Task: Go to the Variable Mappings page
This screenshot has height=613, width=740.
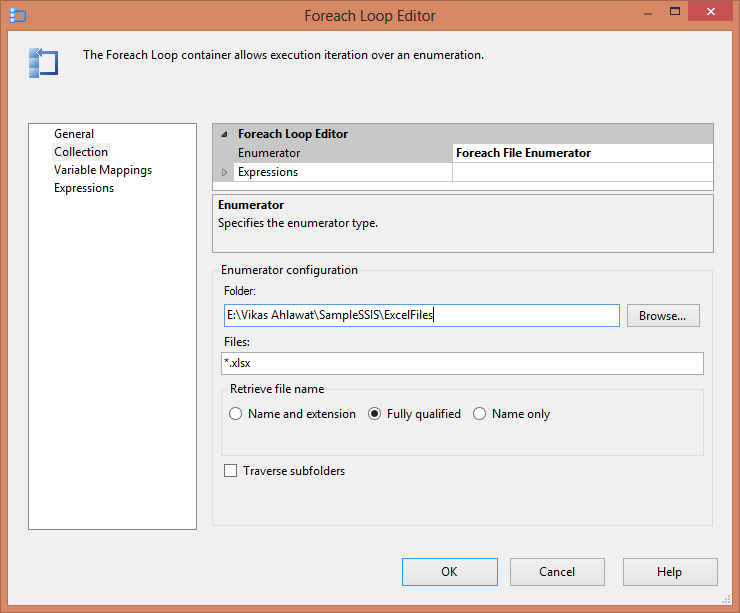Action: tap(103, 170)
